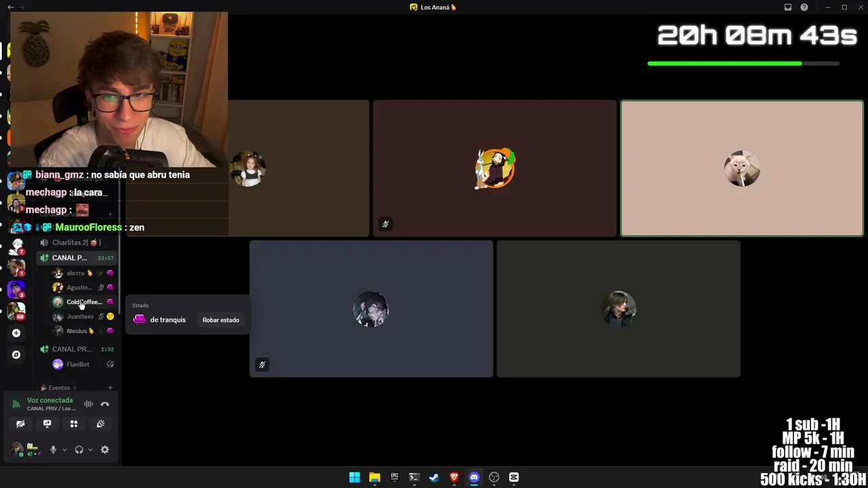Select user Nosius in the voice channel
The image size is (868, 488).
tap(83, 331)
